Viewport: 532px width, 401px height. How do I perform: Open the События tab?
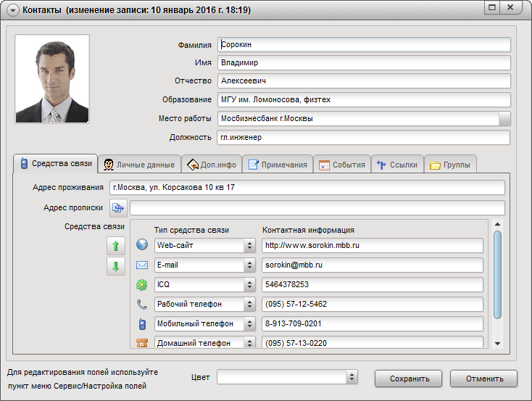pyautogui.click(x=341, y=165)
